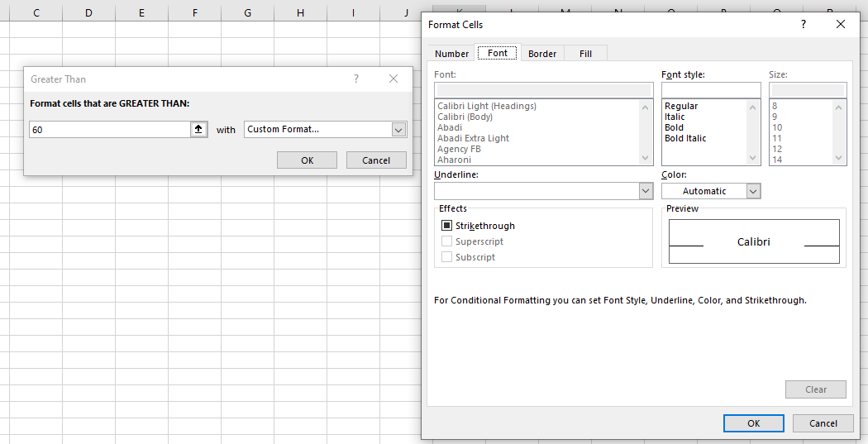Viewport: 868px width, 444px height.
Task: Switch to the Fill tab
Action: pos(585,54)
